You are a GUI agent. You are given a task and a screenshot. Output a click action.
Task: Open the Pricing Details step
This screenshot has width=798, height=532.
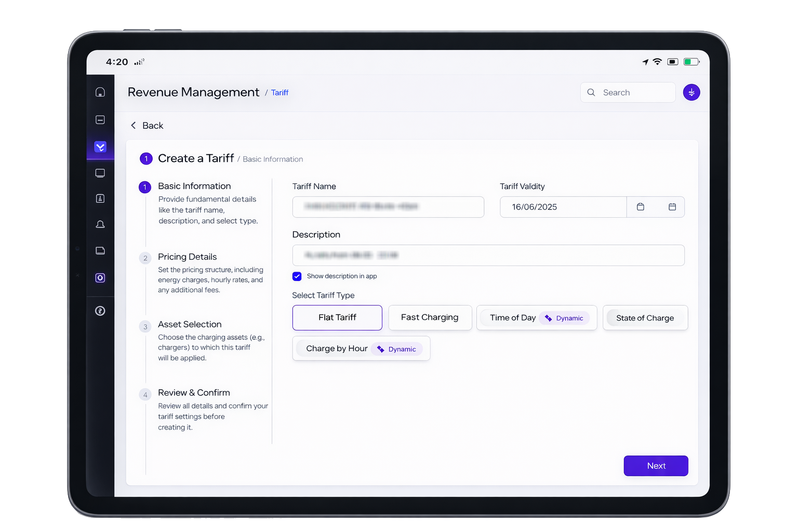click(x=187, y=257)
